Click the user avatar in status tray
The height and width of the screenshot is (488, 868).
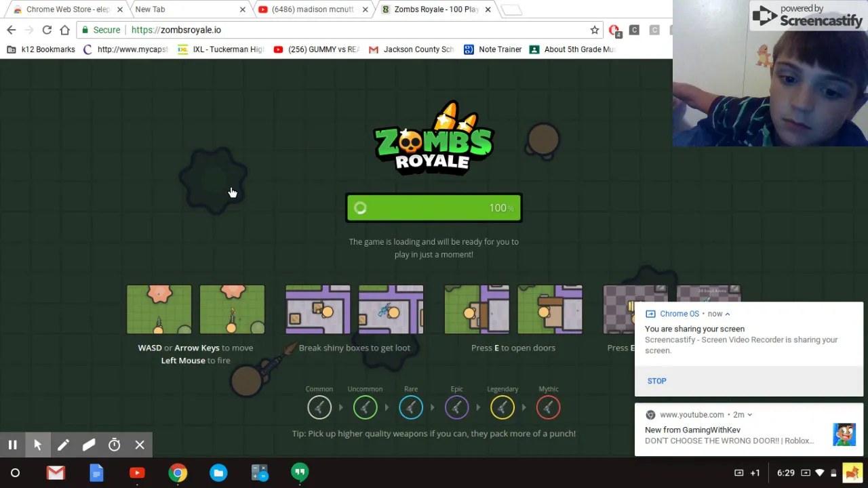pyautogui.click(x=851, y=473)
